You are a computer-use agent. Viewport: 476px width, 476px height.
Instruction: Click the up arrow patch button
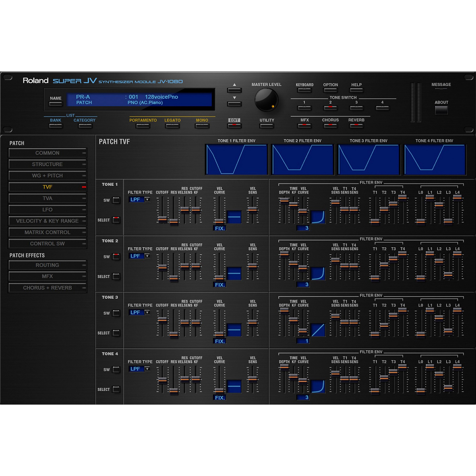pyautogui.click(x=234, y=90)
